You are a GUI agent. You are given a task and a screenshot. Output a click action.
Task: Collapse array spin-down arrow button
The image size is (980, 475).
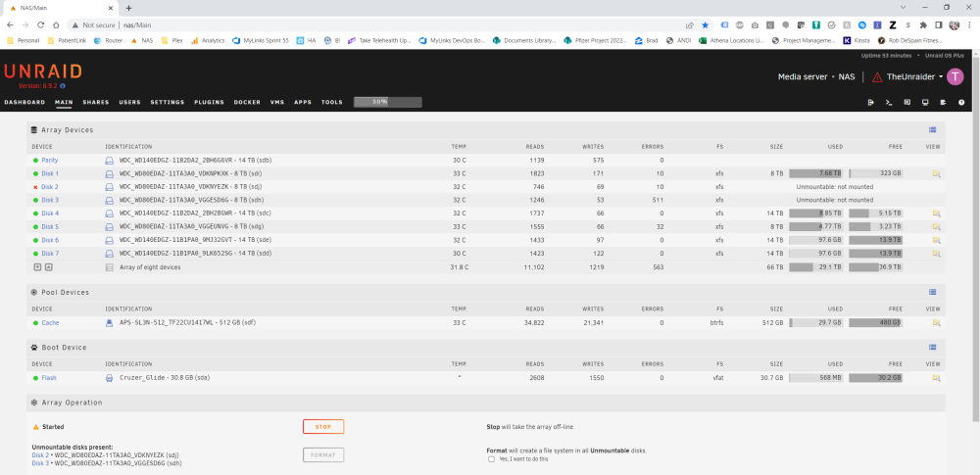click(37, 266)
